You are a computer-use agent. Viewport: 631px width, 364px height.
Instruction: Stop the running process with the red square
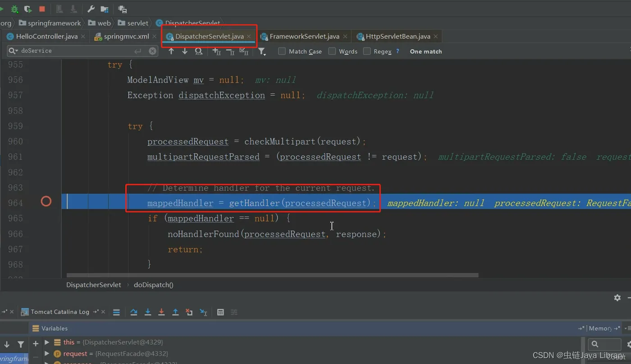coord(42,9)
